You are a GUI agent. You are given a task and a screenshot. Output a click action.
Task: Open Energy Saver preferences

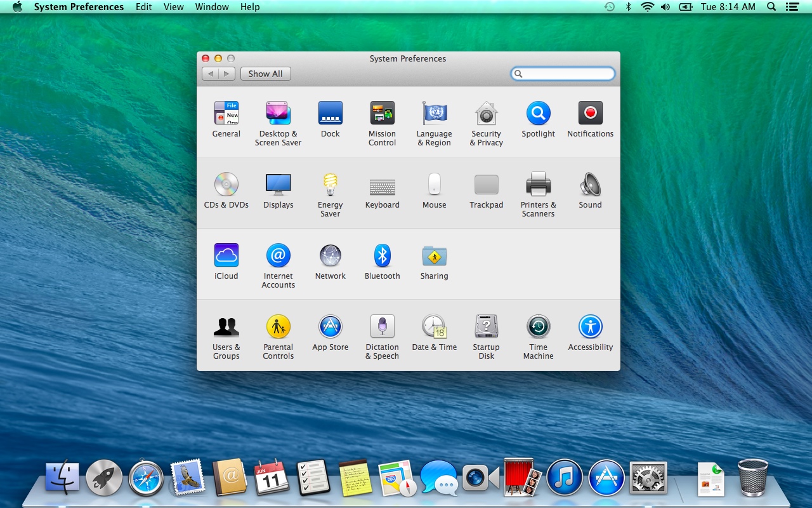(331, 195)
